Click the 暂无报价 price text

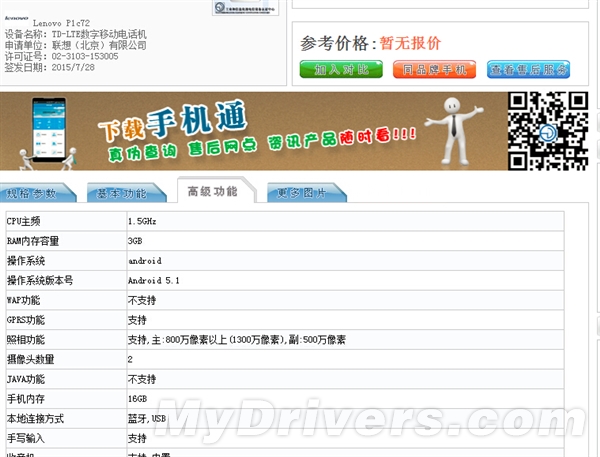pyautogui.click(x=410, y=43)
